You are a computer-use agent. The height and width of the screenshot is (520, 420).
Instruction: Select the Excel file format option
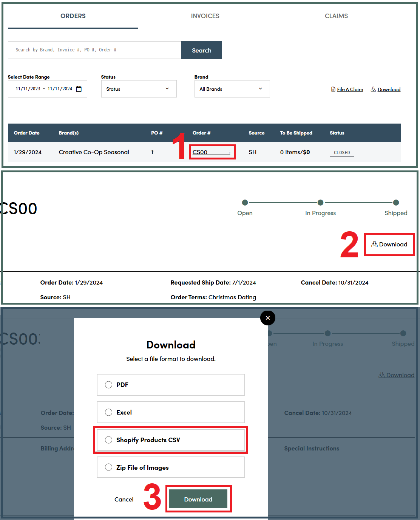109,412
